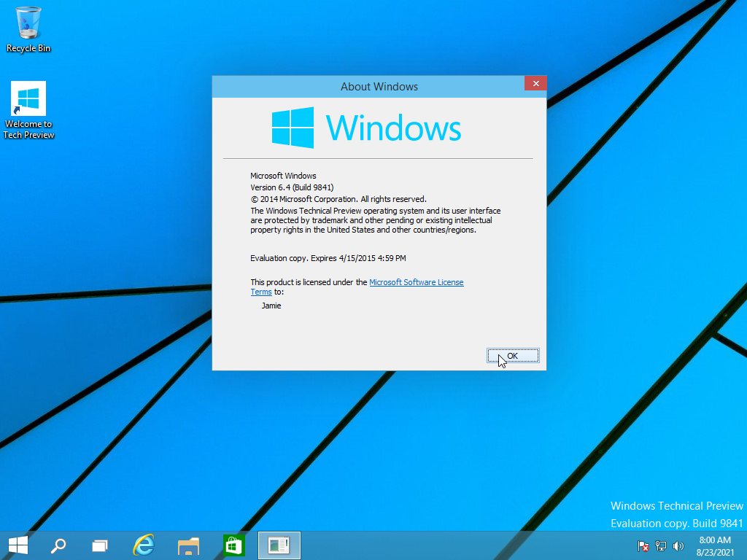This screenshot has width=747, height=560.
Task: Open Task View in taskbar
Action: pyautogui.click(x=99, y=545)
